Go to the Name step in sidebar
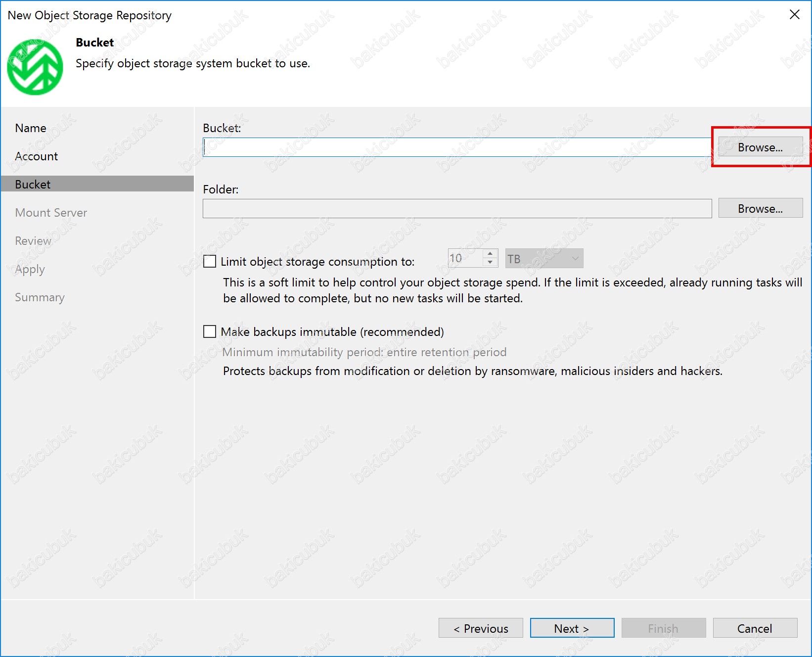The width and height of the screenshot is (812, 657). [31, 128]
